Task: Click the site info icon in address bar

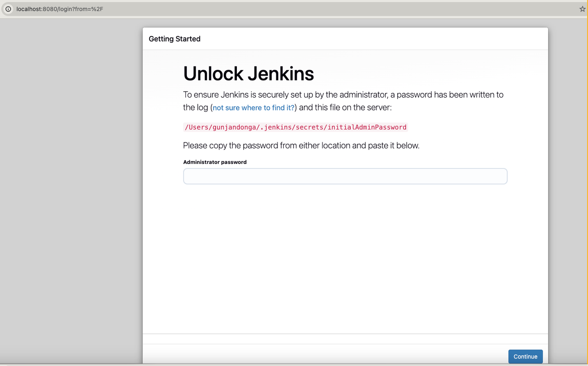Action: 8,9
